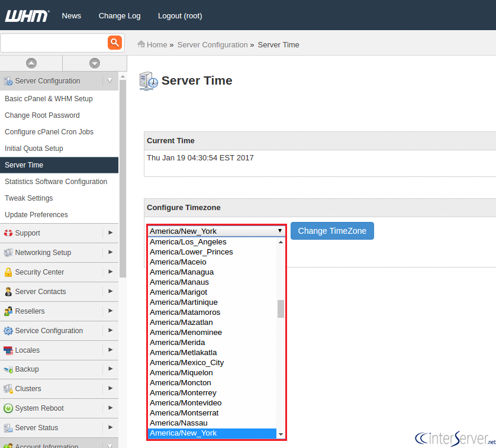Click the orange search magnifier icon
Image resolution: width=496 pixels, height=448 pixels.
[115, 43]
